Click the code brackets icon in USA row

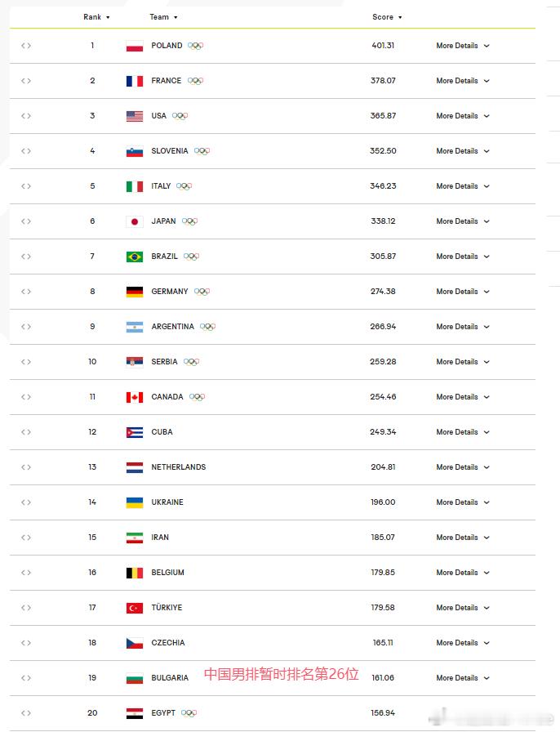click(x=26, y=116)
